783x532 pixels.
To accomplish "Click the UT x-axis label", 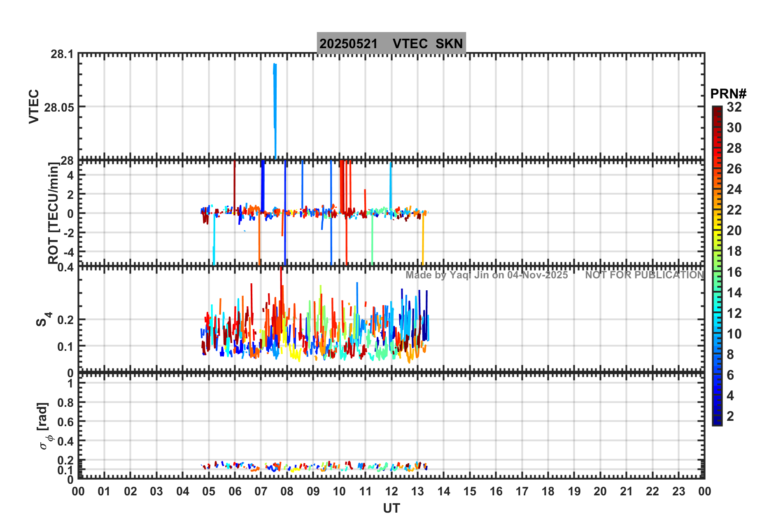I will click(x=391, y=509).
